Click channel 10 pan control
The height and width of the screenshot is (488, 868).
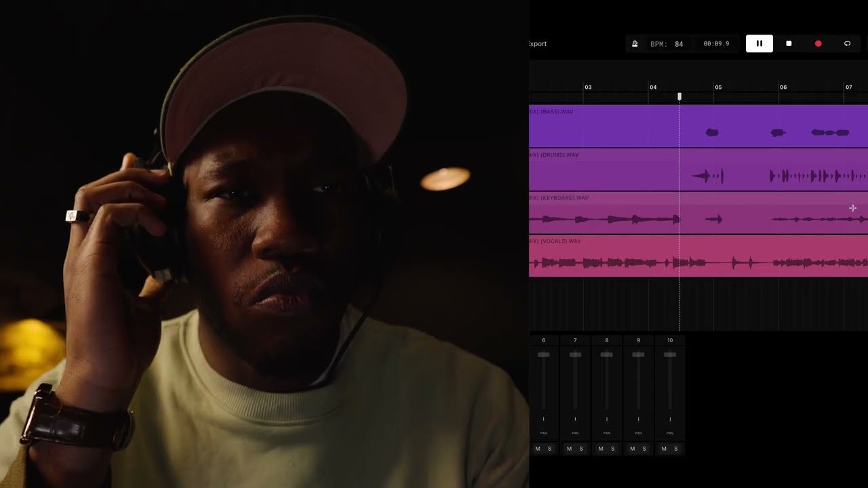click(670, 420)
